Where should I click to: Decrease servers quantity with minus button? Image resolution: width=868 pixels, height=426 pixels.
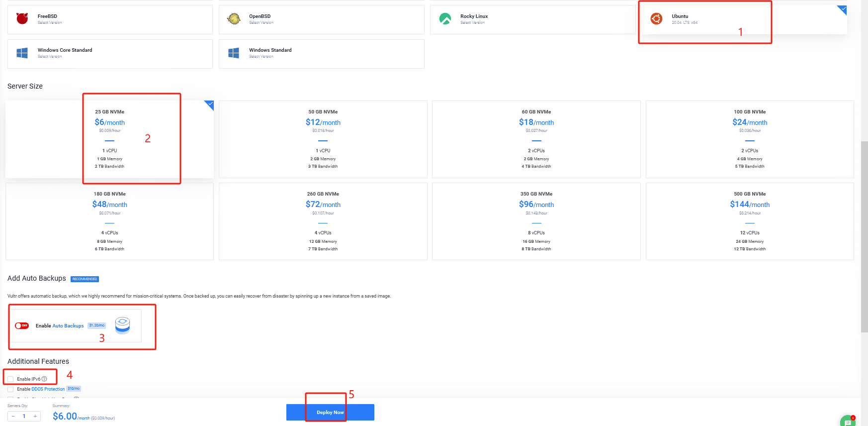(x=13, y=416)
